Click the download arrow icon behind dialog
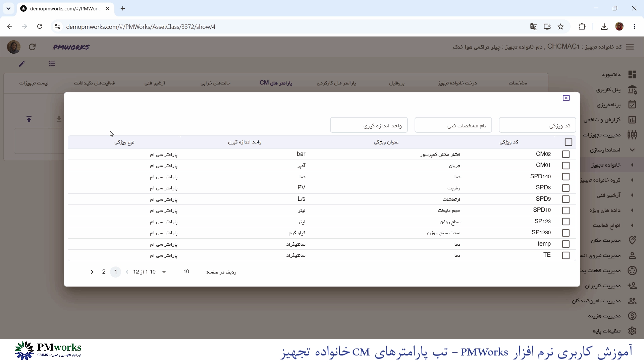Screen dimensions: 644x362 tap(59, 119)
